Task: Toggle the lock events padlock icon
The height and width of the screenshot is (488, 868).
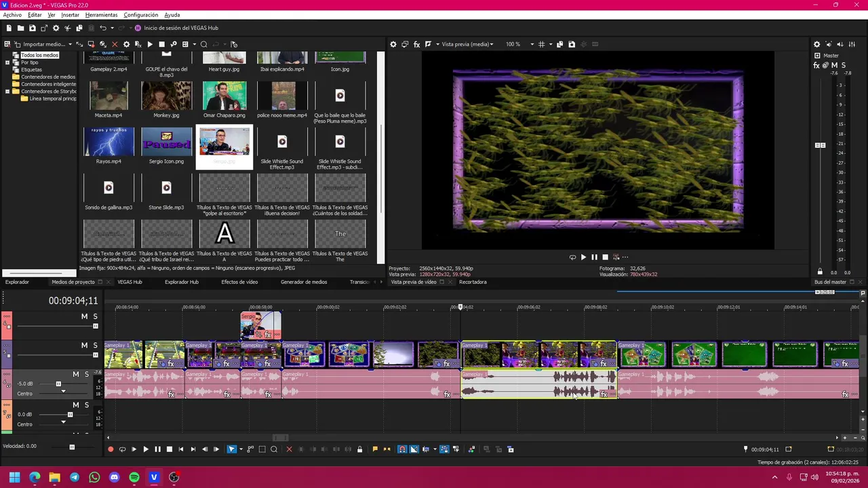Action: click(359, 449)
